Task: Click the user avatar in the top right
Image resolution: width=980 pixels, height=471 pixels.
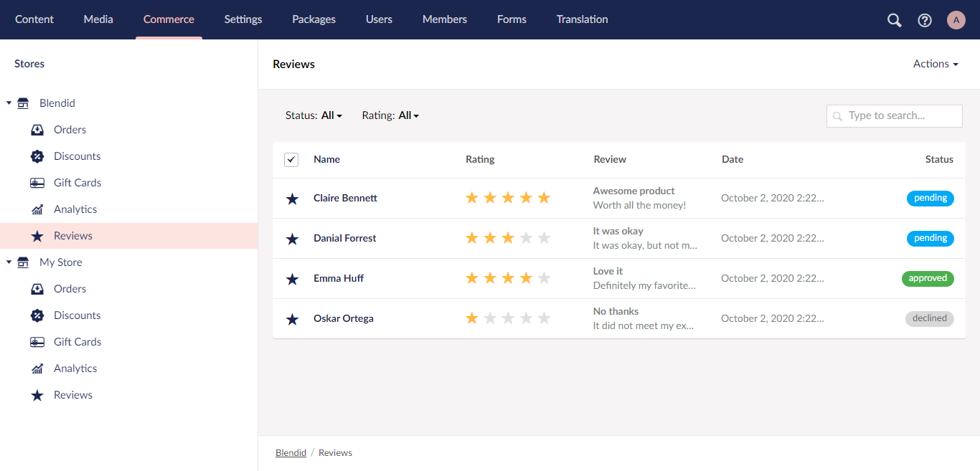Action: pyautogui.click(x=956, y=19)
